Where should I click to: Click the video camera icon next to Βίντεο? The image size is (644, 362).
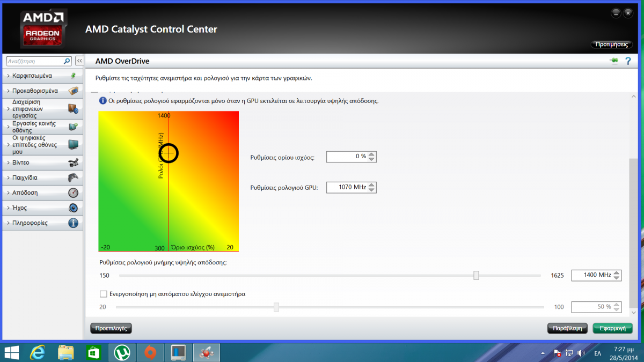click(x=74, y=162)
